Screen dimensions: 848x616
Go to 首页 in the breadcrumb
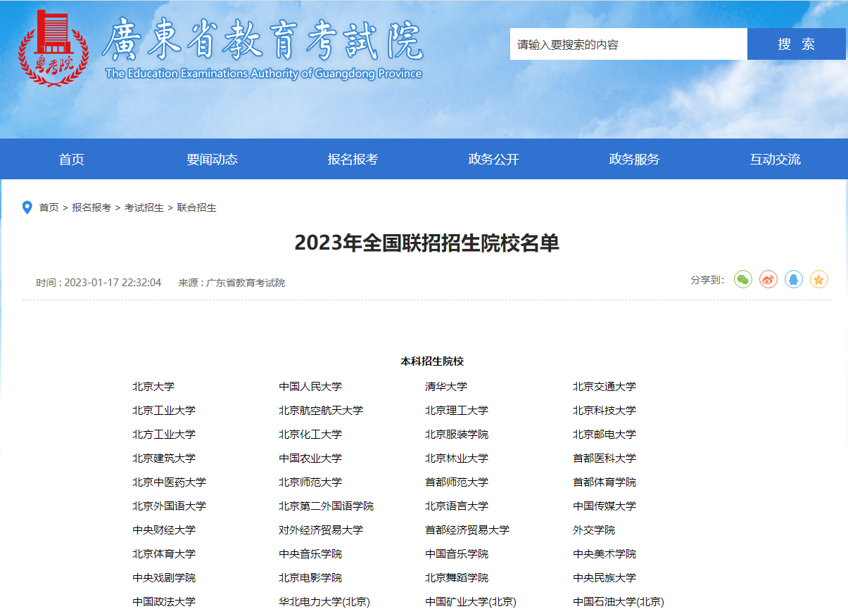coord(49,208)
